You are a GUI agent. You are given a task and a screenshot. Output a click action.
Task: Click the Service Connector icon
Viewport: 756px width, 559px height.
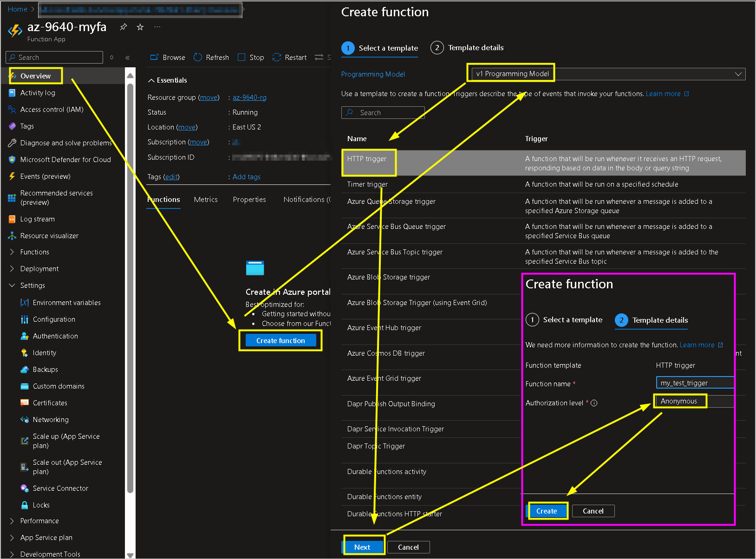(25, 488)
